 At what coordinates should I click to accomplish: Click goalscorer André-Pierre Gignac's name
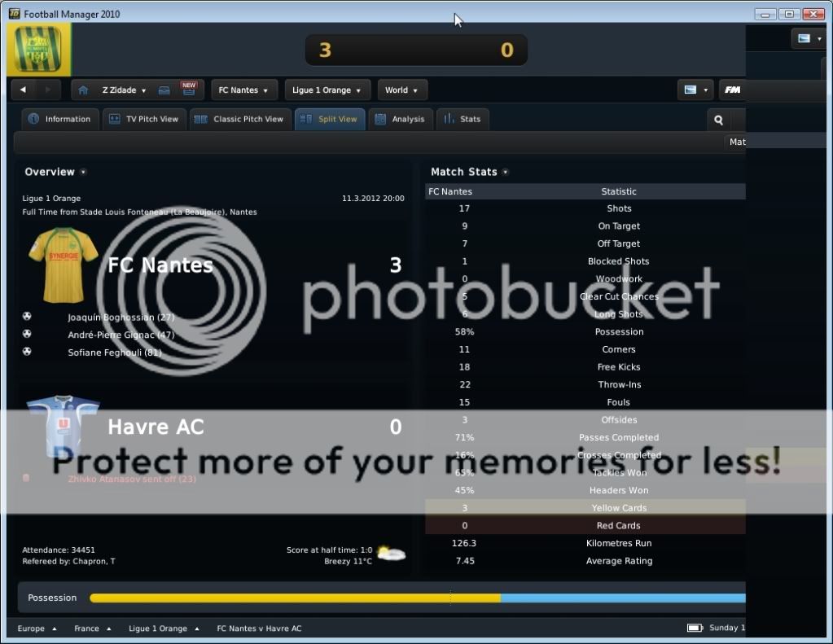coord(121,335)
